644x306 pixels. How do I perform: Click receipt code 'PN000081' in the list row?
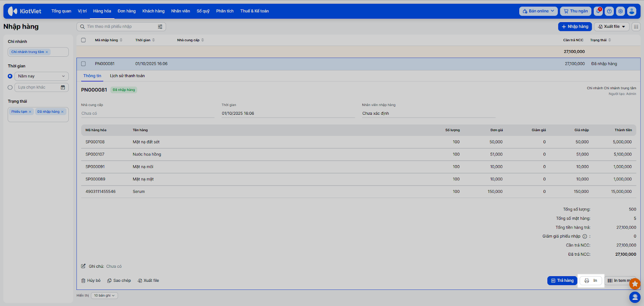coord(105,64)
